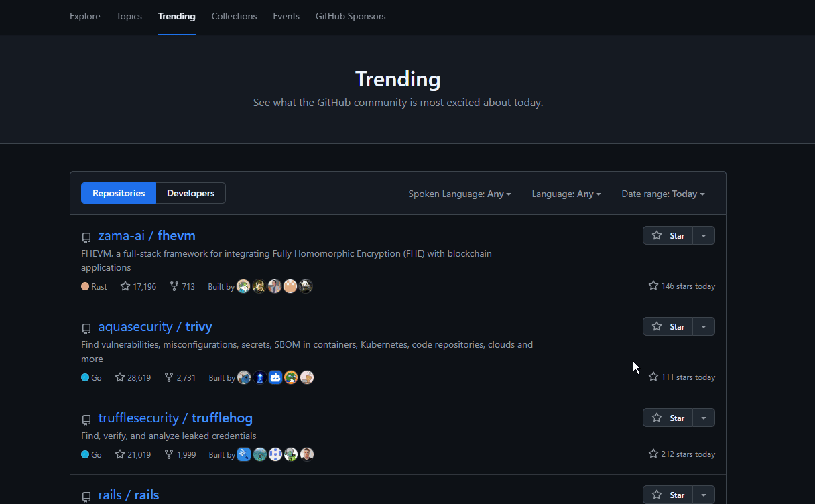Star the trufflesecurity/trufflehog repository
The height and width of the screenshot is (504, 815).
click(668, 418)
